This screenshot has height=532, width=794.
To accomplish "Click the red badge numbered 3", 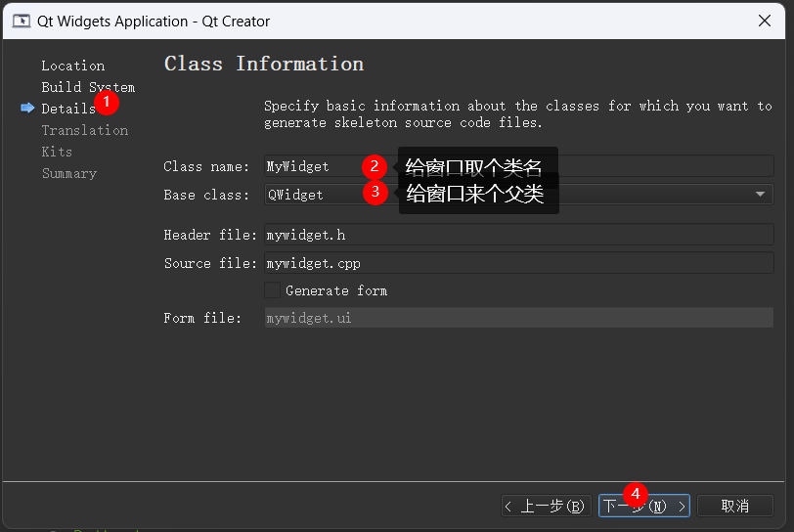I will [x=375, y=193].
